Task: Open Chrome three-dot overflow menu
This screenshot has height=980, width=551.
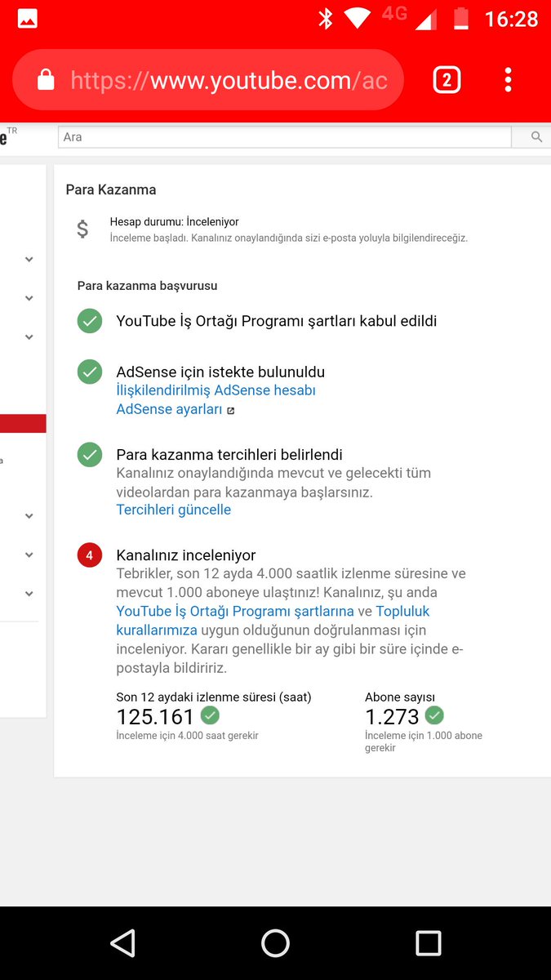Action: point(508,80)
